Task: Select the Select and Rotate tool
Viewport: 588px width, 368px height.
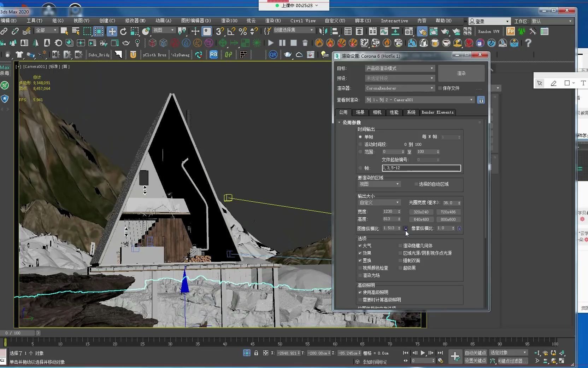Action: [123, 31]
